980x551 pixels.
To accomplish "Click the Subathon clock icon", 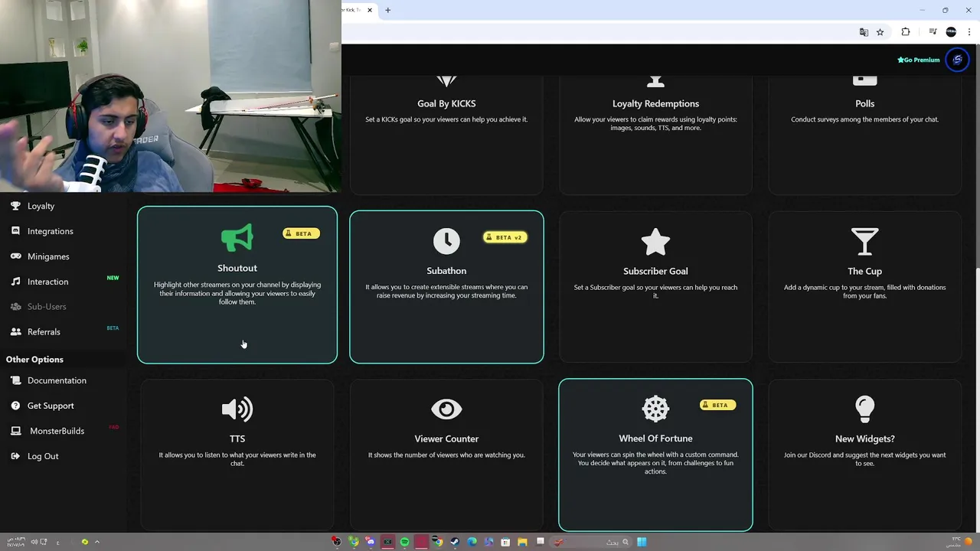I will [446, 241].
